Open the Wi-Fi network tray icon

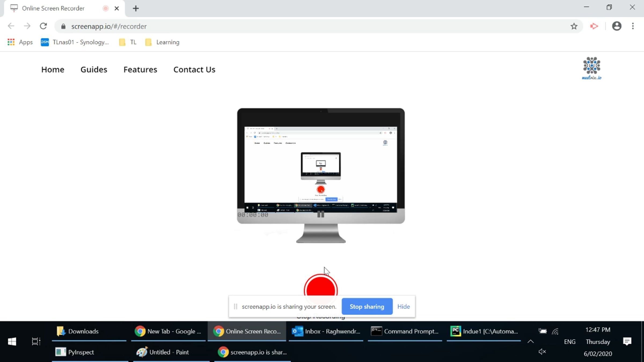pyautogui.click(x=555, y=331)
